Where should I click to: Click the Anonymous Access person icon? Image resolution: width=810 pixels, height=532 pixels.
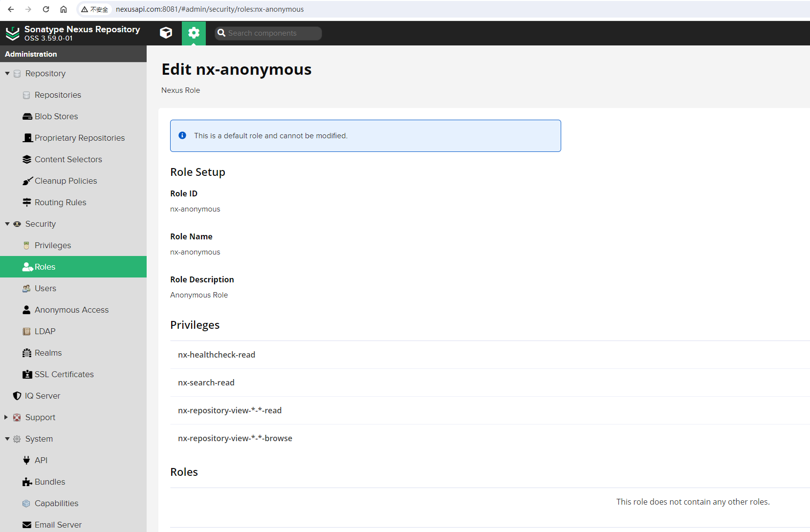(26, 310)
